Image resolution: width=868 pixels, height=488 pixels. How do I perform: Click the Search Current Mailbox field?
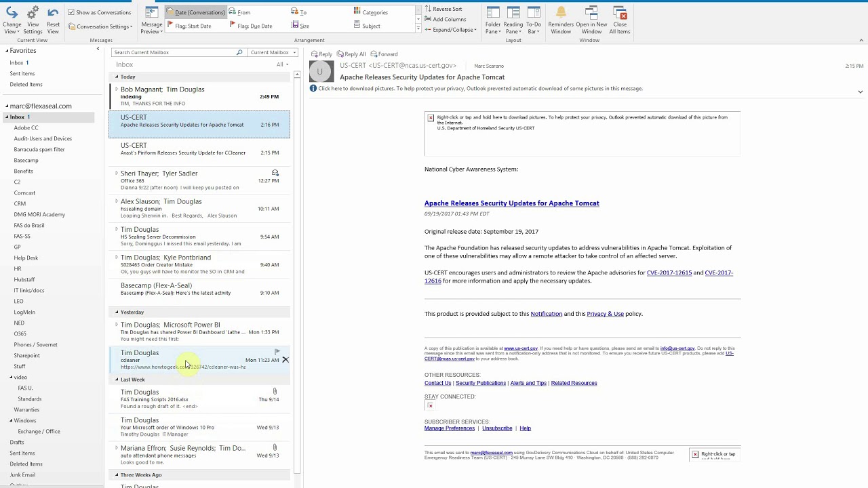pyautogui.click(x=173, y=52)
